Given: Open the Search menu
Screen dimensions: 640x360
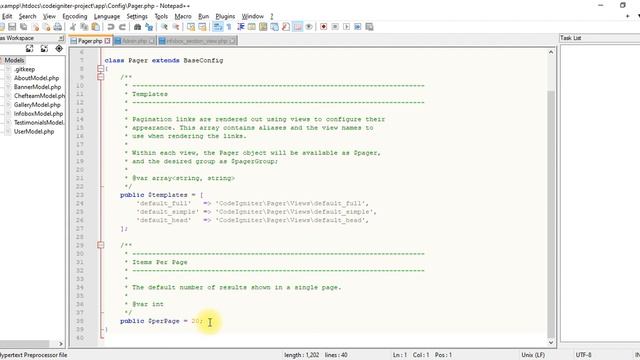Looking at the screenshot, I should pyautogui.click(x=27, y=16).
